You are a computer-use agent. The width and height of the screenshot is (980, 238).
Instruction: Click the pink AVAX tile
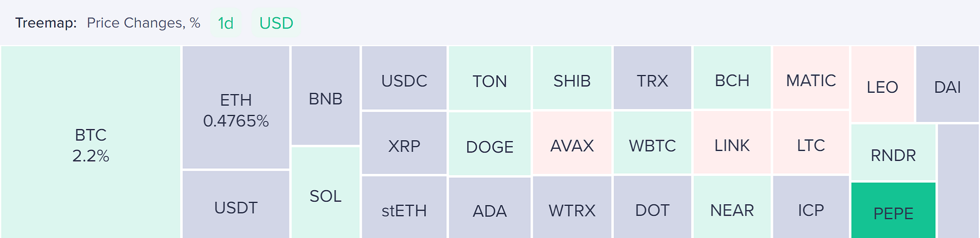tap(572, 143)
